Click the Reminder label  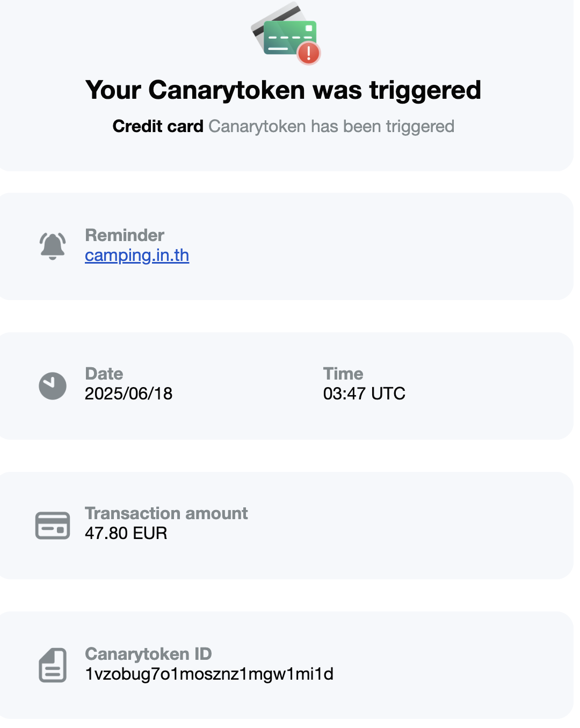pos(125,235)
